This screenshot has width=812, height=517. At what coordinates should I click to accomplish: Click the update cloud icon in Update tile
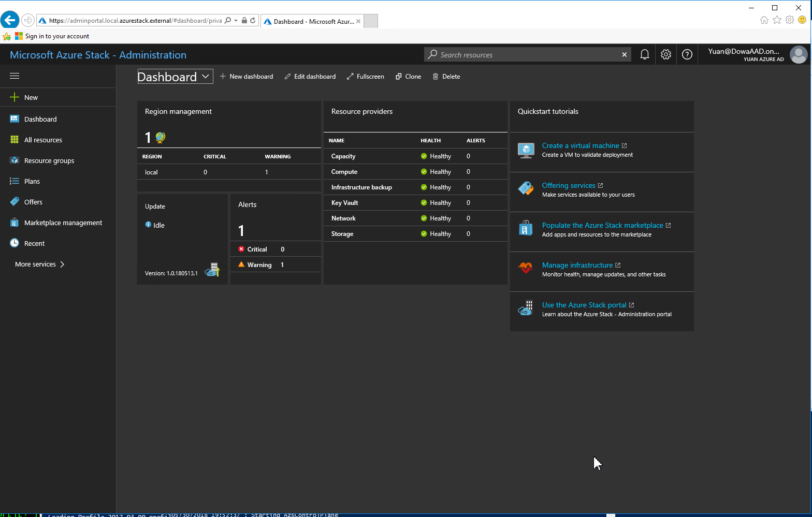click(212, 270)
